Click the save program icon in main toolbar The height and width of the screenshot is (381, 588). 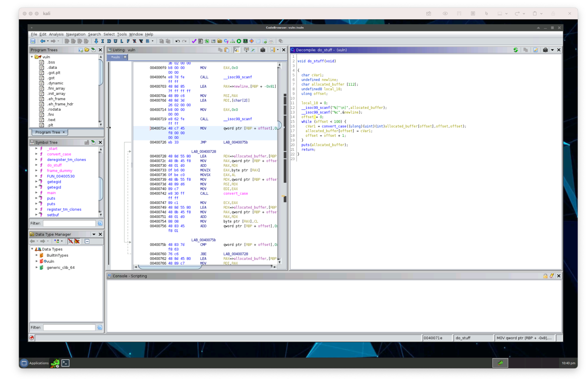[x=33, y=41]
